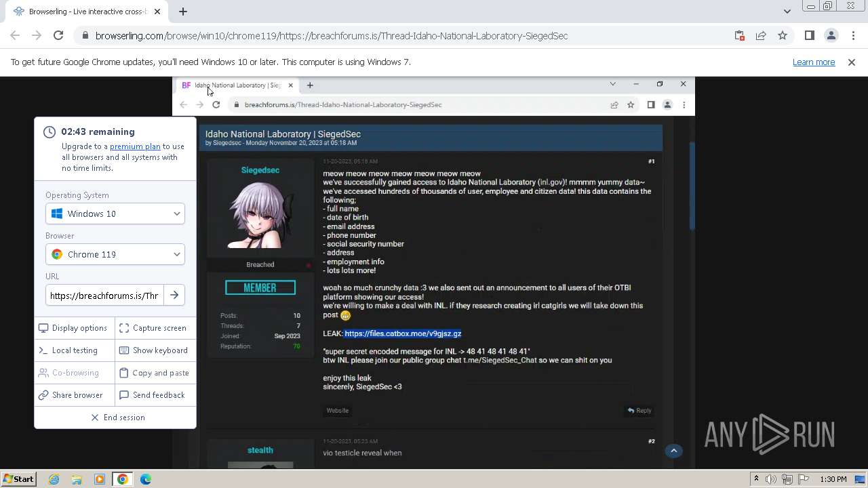Image resolution: width=868 pixels, height=488 pixels.
Task: Open media player taskbar icon
Action: coord(100,479)
